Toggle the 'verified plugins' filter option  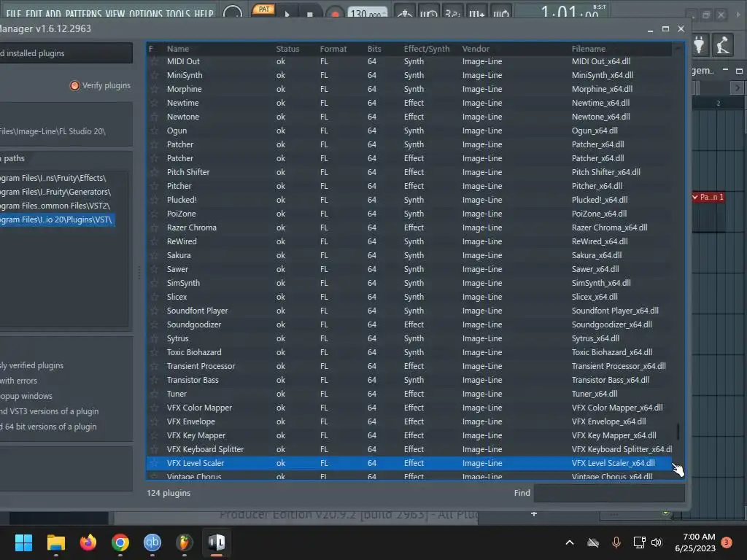pos(31,365)
